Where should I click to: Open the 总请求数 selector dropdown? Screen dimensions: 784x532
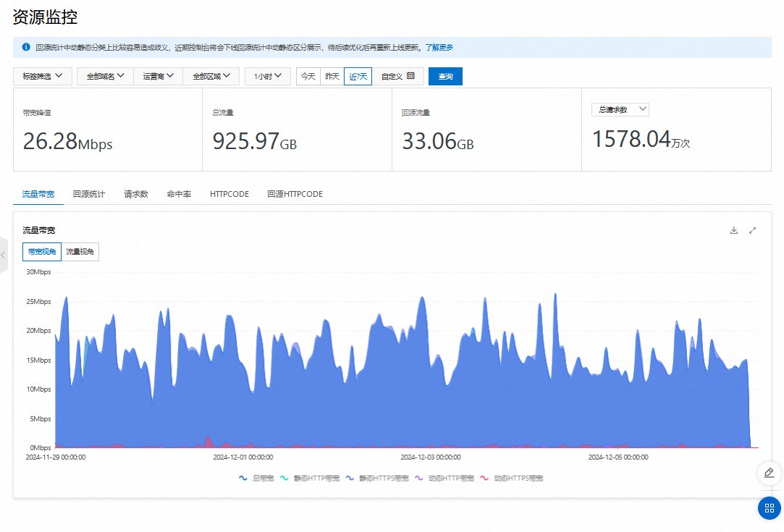tap(620, 109)
